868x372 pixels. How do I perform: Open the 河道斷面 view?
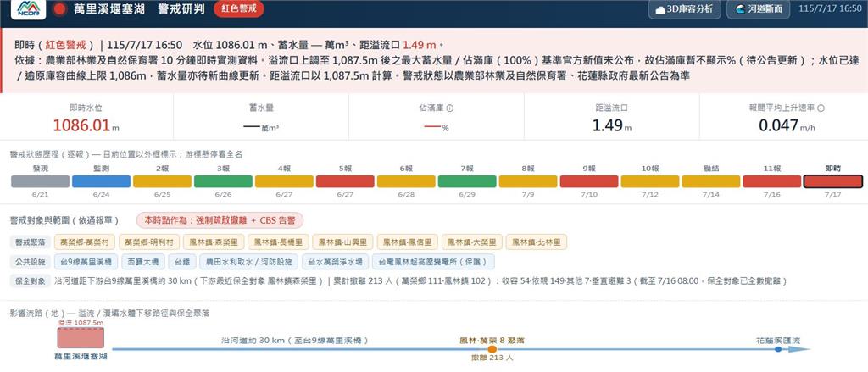(x=758, y=9)
